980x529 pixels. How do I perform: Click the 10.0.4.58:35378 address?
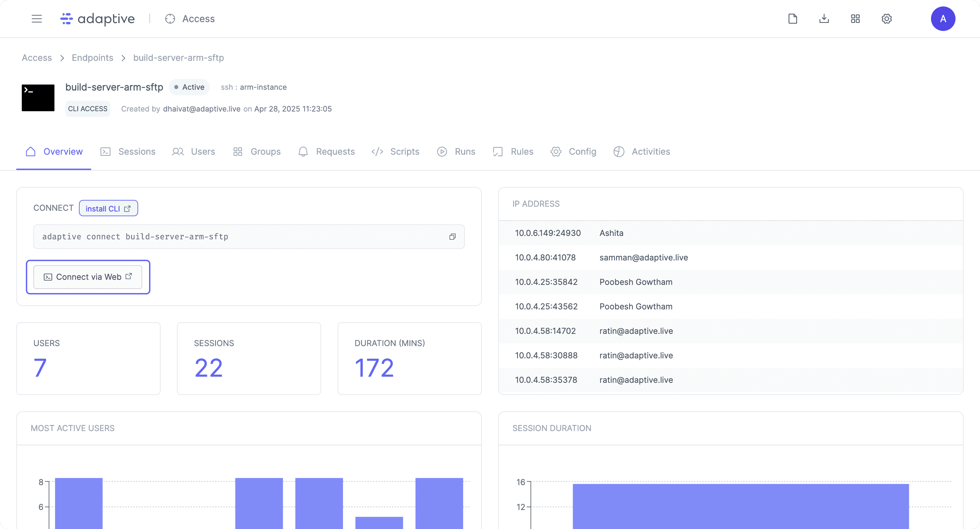click(x=546, y=380)
